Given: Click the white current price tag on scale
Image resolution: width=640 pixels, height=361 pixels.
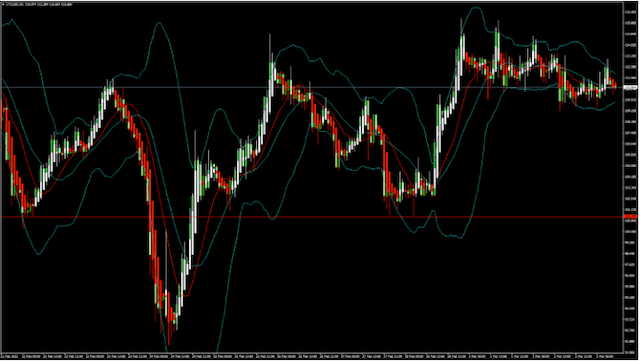Looking at the screenshot, I should tap(630, 87).
